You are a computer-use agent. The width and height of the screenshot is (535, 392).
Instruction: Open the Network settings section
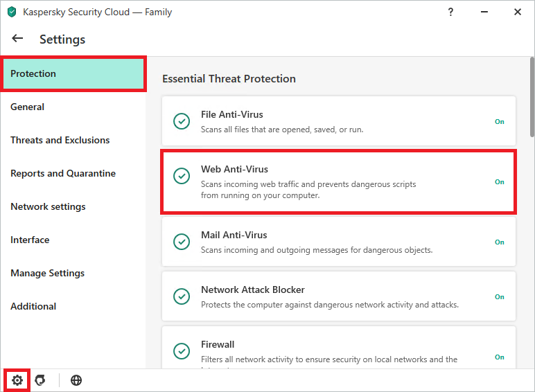tap(48, 206)
